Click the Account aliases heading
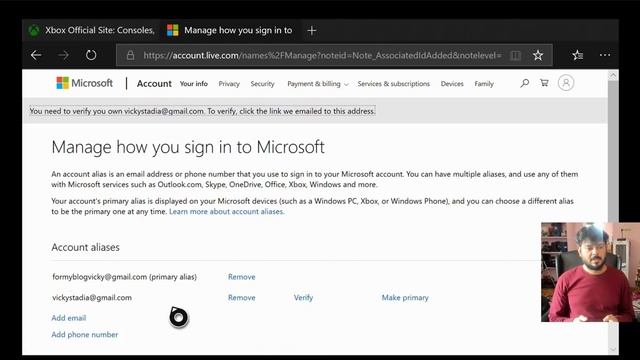This screenshot has height=360, width=640. pyautogui.click(x=85, y=247)
